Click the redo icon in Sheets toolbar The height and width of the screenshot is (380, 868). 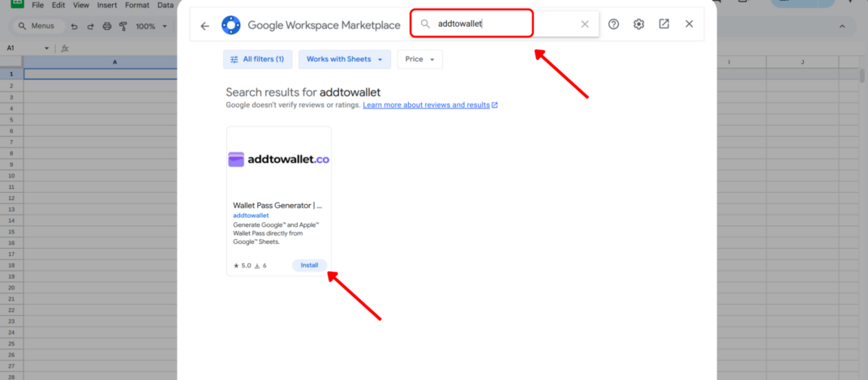[x=91, y=27]
